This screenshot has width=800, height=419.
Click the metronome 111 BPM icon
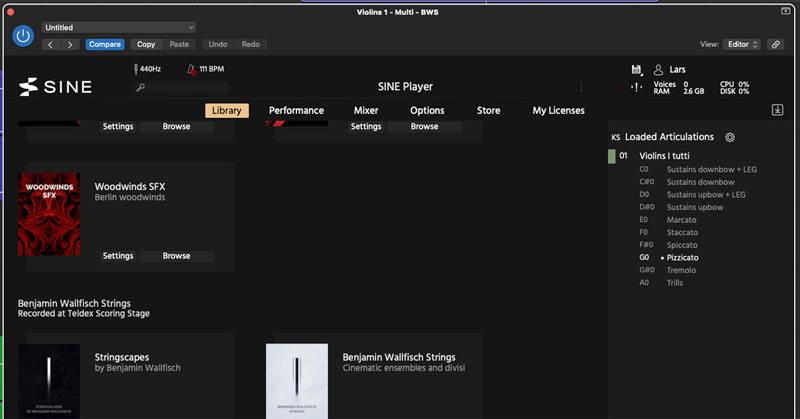tap(191, 70)
